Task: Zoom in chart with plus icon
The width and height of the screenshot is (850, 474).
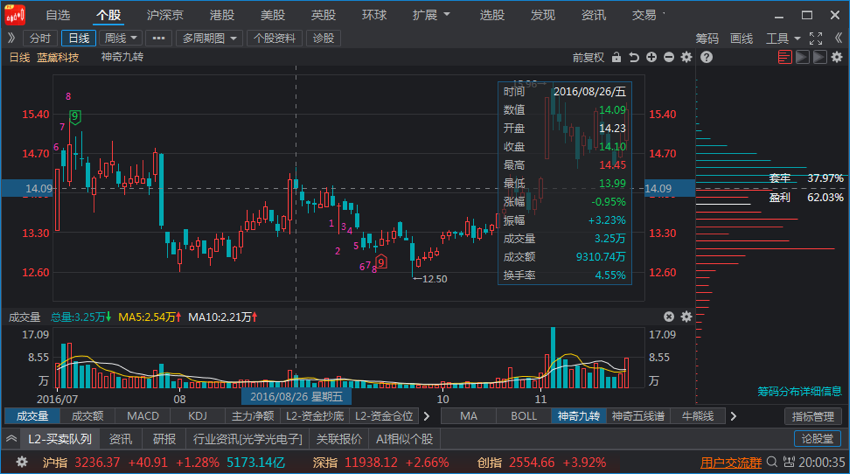Action: (x=652, y=57)
